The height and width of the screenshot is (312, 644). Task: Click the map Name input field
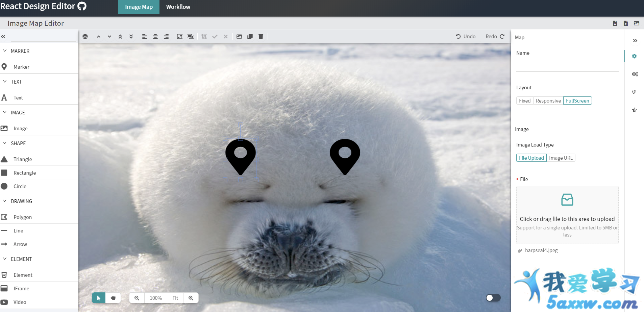pos(567,66)
